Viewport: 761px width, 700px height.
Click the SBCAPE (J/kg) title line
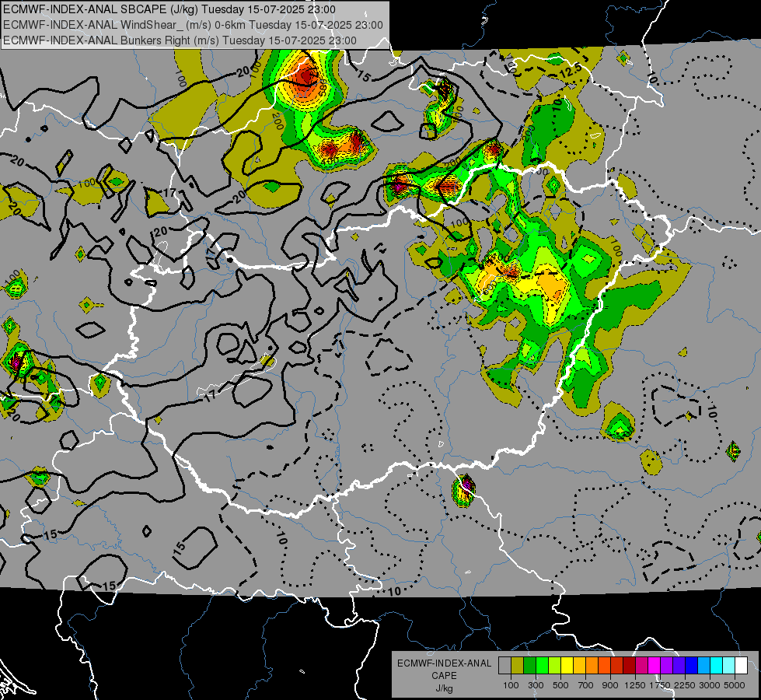click(169, 9)
